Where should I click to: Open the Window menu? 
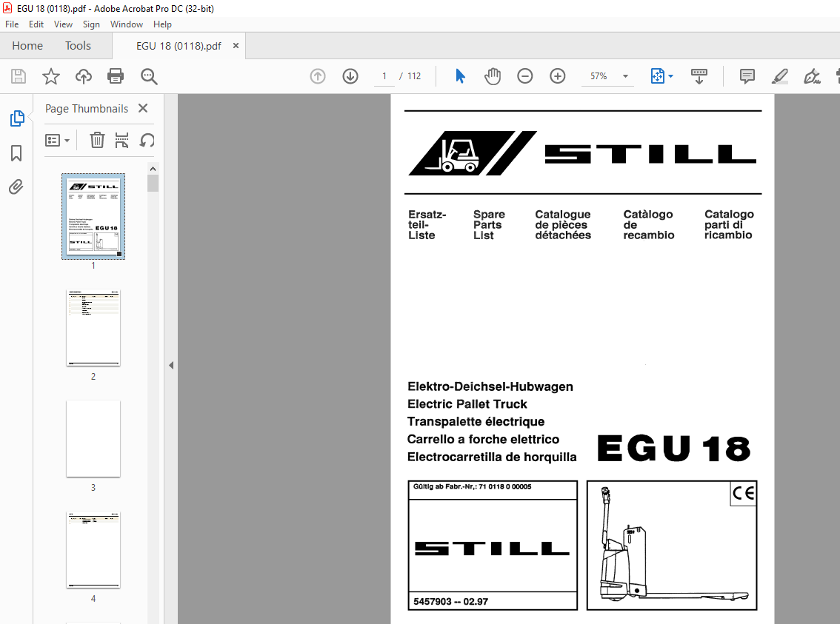pyautogui.click(x=127, y=24)
